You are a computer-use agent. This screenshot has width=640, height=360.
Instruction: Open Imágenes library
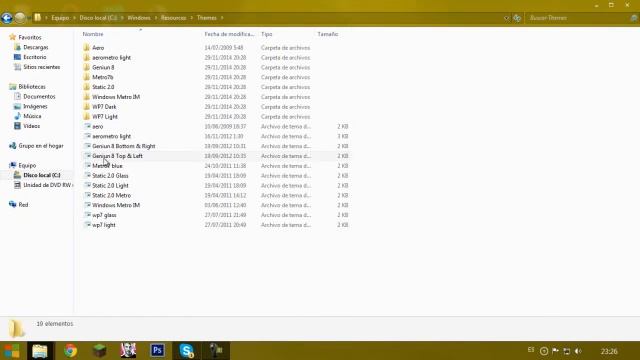pos(35,106)
